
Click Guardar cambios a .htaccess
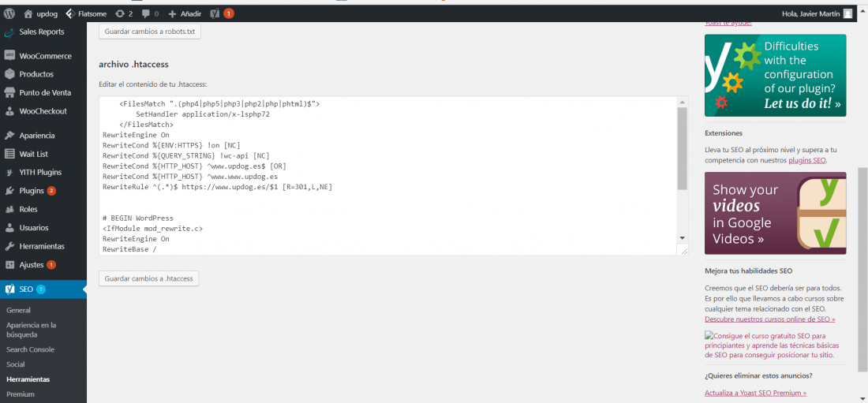click(148, 278)
